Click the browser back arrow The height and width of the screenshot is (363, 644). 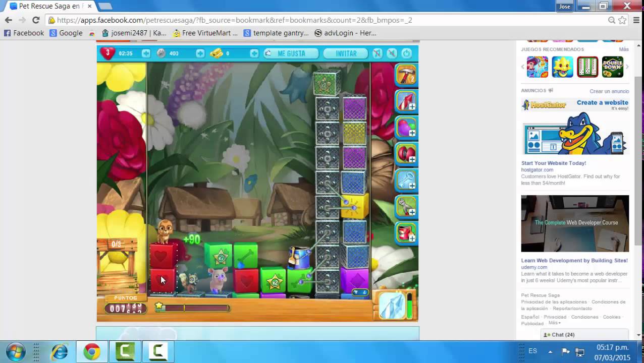point(8,20)
